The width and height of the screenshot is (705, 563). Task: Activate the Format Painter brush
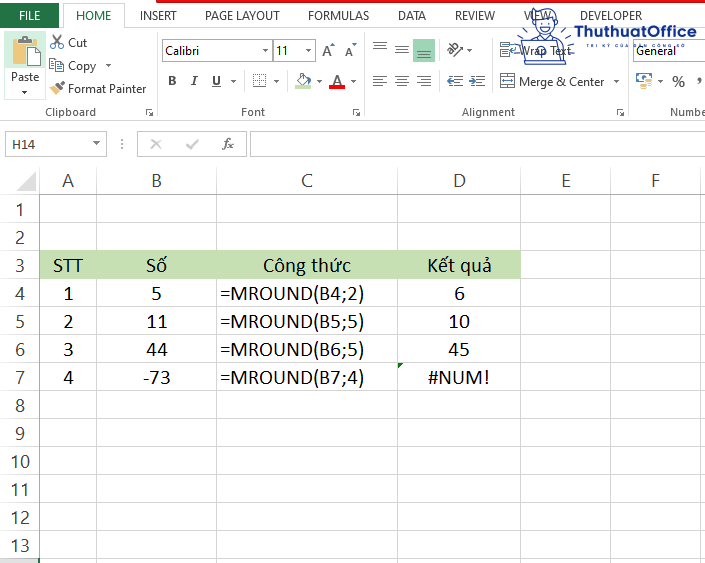click(x=57, y=88)
